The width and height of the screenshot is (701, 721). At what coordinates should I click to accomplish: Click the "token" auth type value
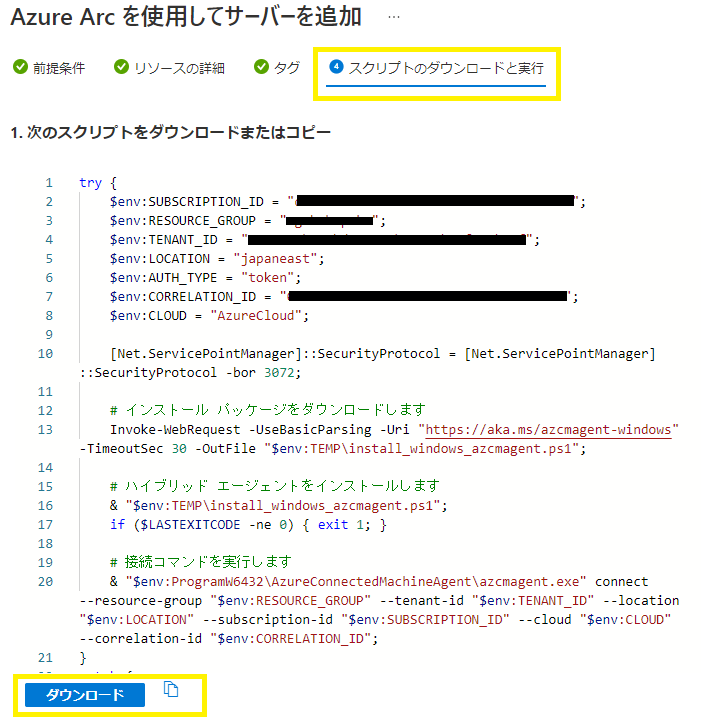click(x=267, y=278)
